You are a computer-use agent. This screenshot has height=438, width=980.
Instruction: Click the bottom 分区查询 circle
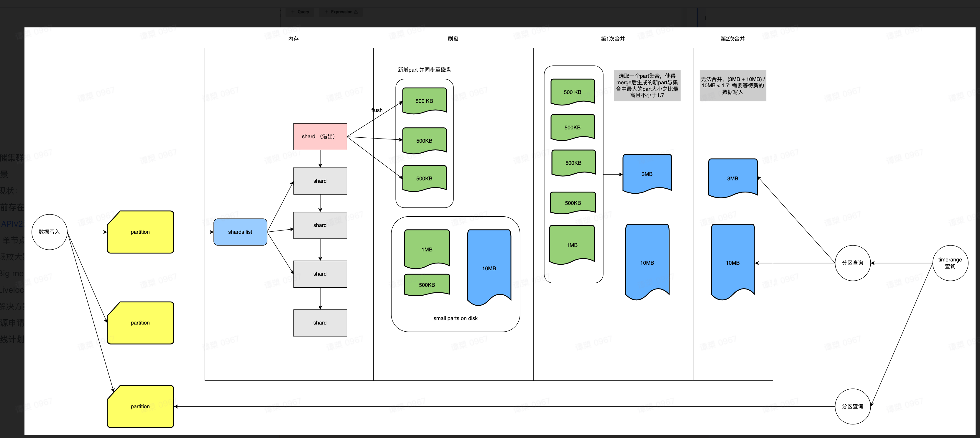click(x=852, y=406)
